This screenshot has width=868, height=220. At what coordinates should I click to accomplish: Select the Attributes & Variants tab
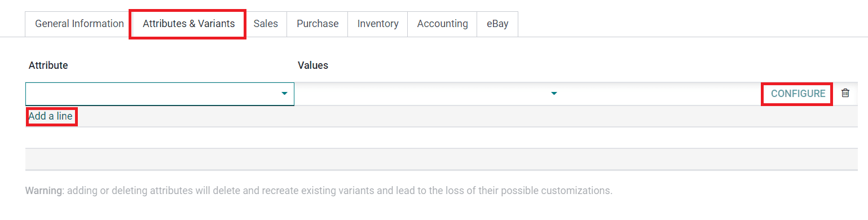(188, 24)
